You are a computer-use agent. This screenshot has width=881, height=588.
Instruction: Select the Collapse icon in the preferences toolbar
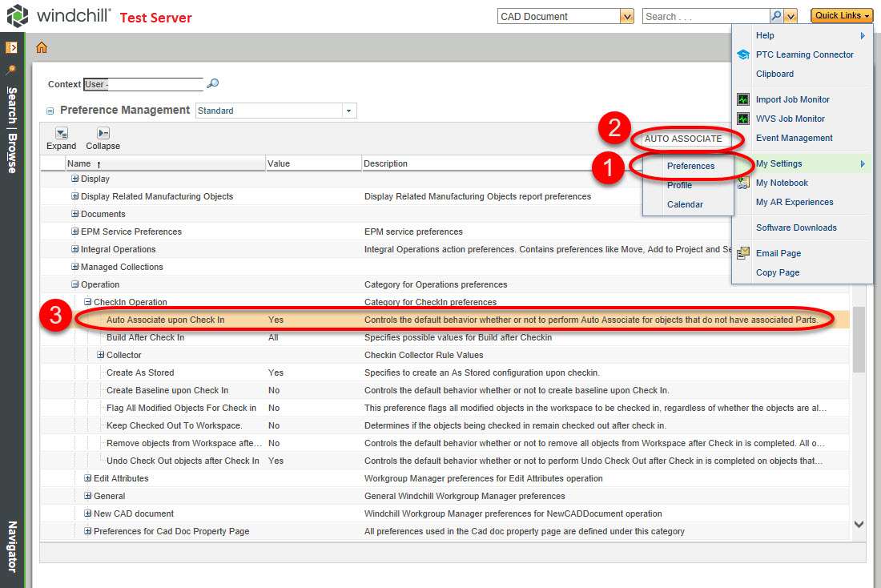103,135
